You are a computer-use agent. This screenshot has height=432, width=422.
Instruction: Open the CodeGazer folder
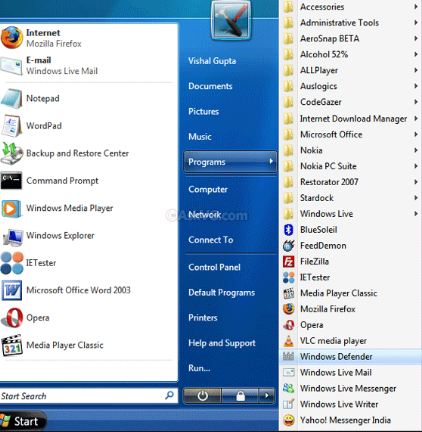(349, 102)
